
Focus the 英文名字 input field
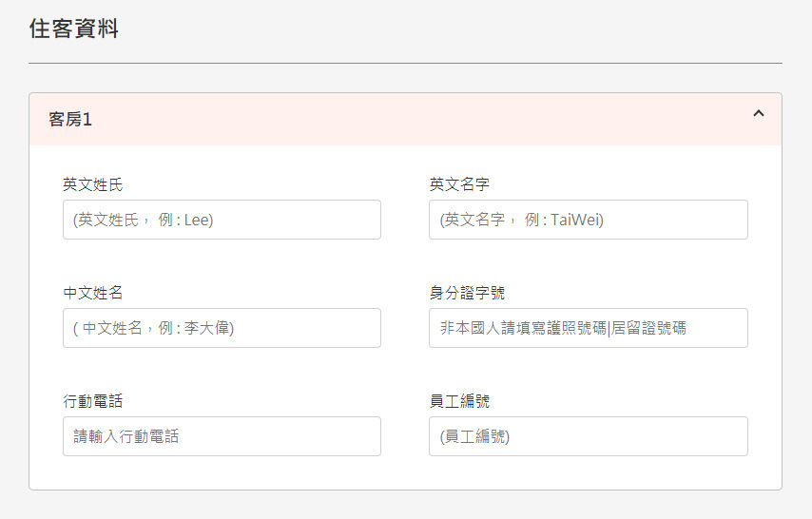(589, 220)
